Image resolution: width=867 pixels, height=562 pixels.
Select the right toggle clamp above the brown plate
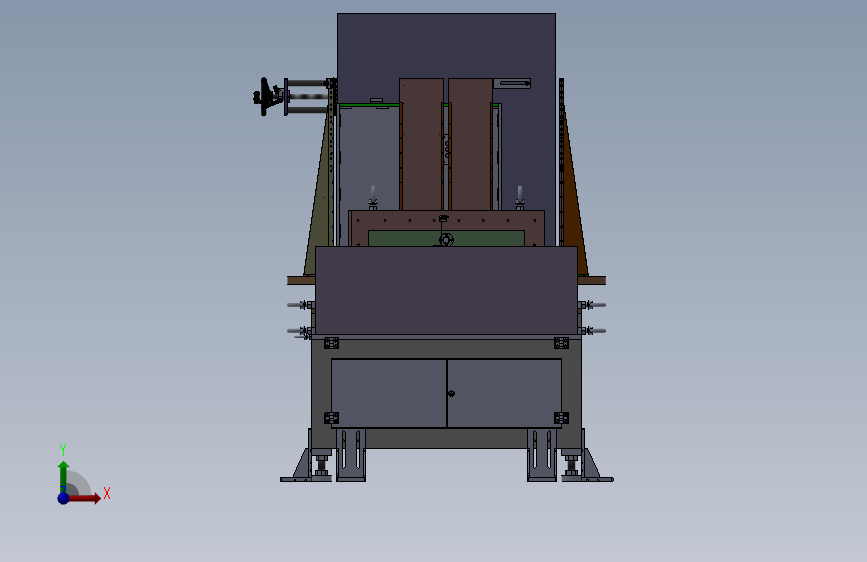tap(520, 198)
